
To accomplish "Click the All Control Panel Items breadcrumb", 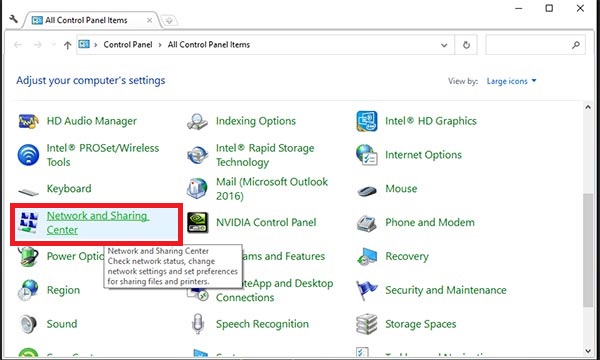I will click(x=209, y=45).
